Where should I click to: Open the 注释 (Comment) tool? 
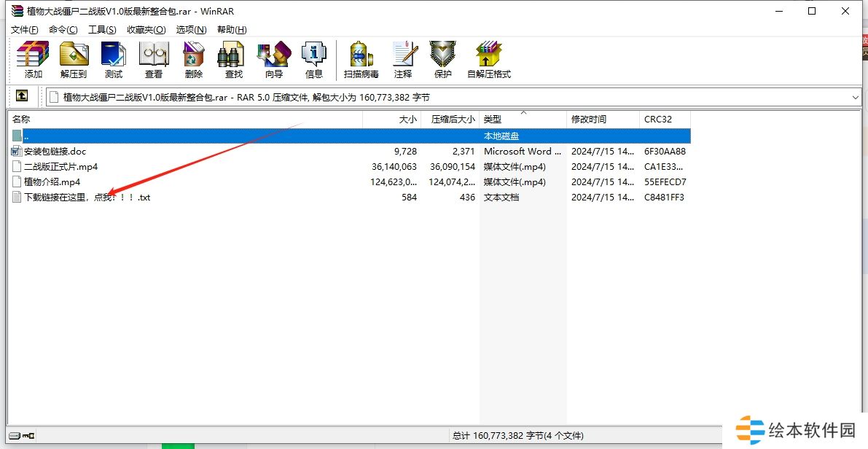pyautogui.click(x=403, y=59)
